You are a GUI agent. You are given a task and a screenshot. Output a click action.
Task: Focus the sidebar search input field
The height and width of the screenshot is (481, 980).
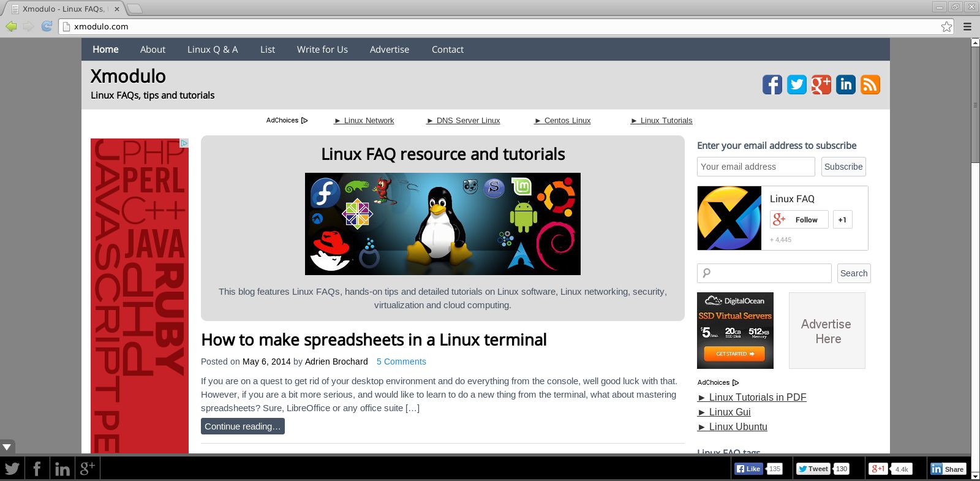(x=764, y=273)
